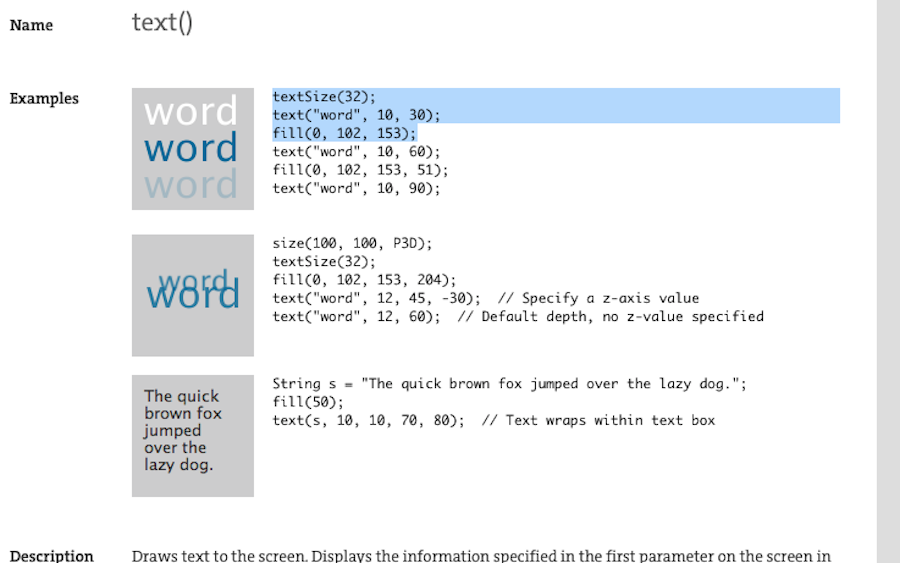This screenshot has width=900, height=563.
Task: Click the code line text("word", 10, 30);
Action: 356,115
